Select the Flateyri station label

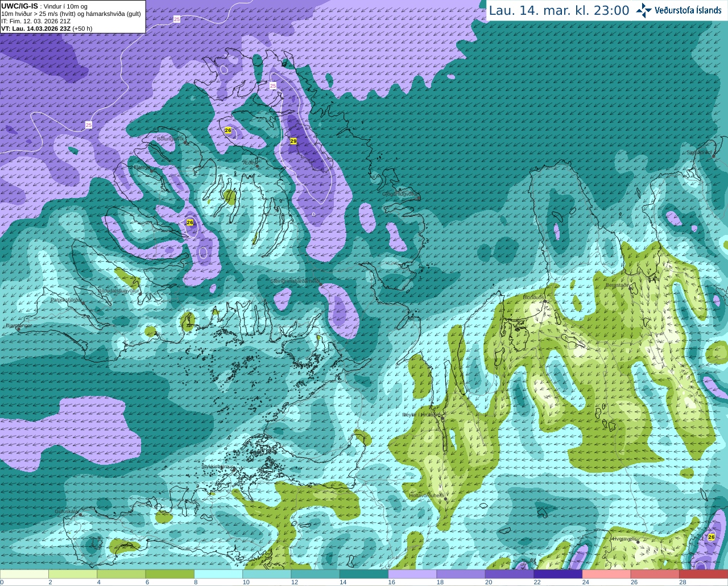pyautogui.click(x=142, y=167)
